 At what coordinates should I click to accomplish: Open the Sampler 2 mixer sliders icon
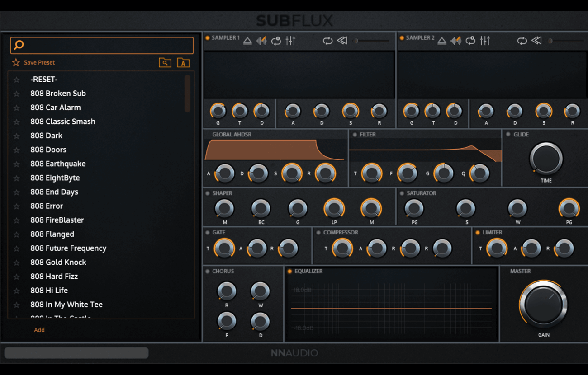click(x=485, y=41)
